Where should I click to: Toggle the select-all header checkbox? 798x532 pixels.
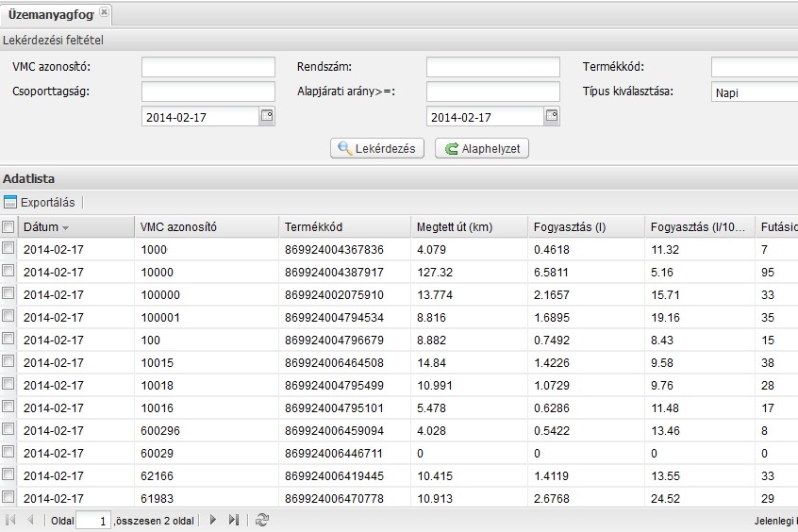click(x=8, y=227)
